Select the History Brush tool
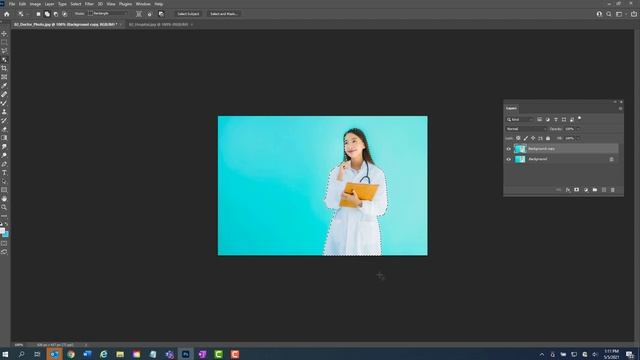 pos(4,120)
